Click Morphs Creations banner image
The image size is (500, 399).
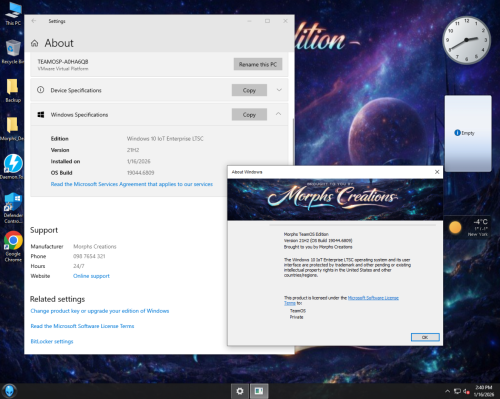click(335, 199)
